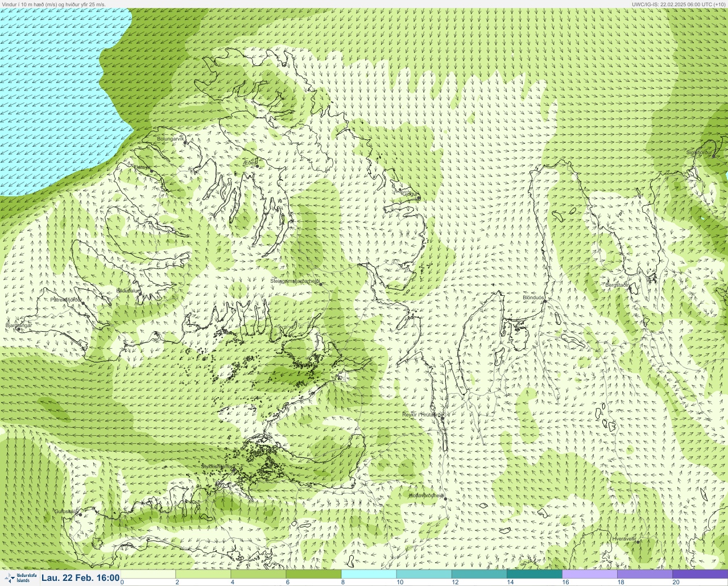Image resolution: width=728 pixels, height=586 pixels.
Task: Click the Bjargtangar station label
Action: [x=18, y=325]
